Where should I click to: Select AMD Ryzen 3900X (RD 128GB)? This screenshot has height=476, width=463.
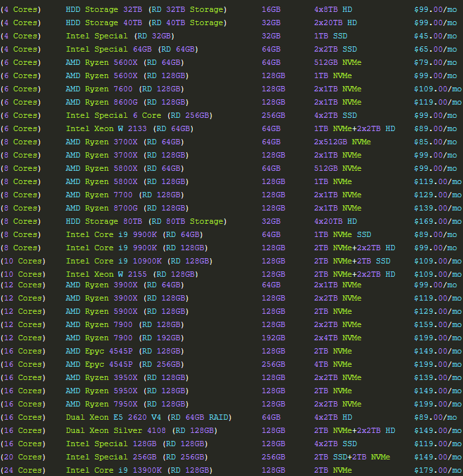pos(127,299)
